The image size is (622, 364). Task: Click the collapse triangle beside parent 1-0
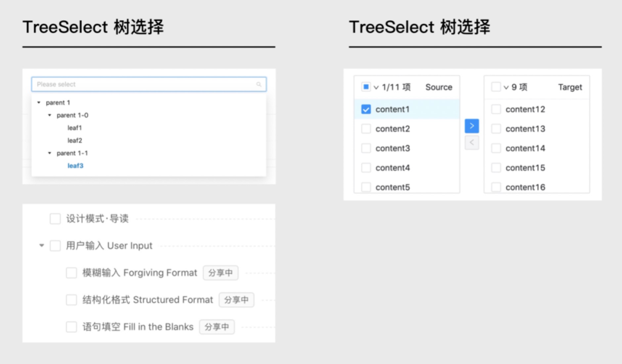point(49,115)
